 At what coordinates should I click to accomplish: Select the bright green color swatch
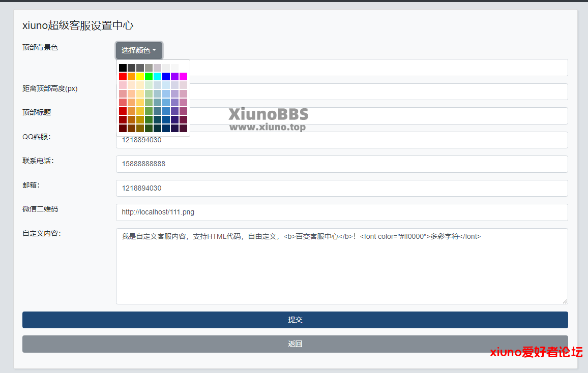point(149,76)
